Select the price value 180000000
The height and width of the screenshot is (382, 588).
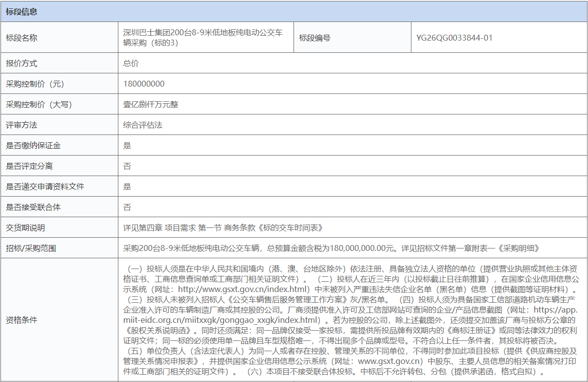tap(145, 84)
